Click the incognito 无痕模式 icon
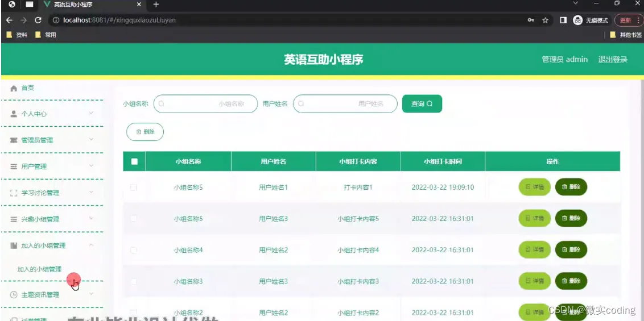Screen dimensions: 644x321 coord(578,20)
